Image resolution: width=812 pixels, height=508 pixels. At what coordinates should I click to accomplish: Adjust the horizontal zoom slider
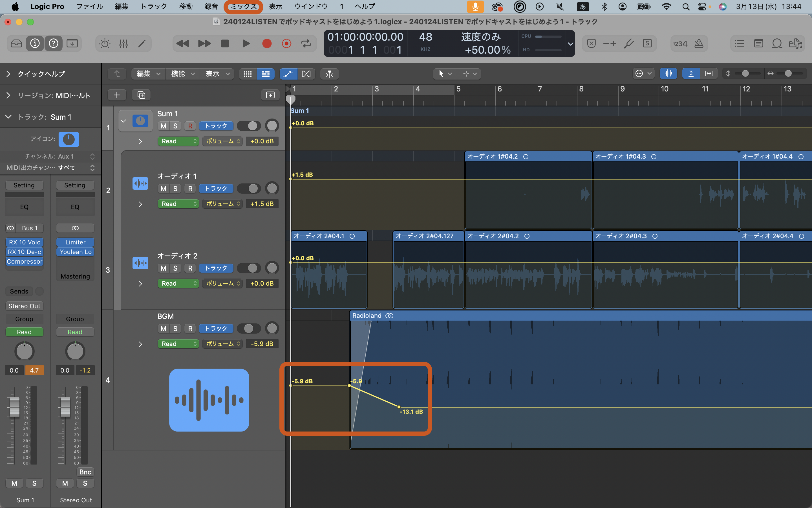(x=788, y=74)
